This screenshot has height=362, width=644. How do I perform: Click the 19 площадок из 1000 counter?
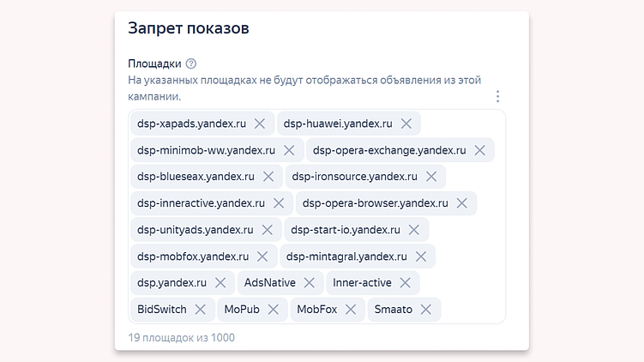coord(181,338)
